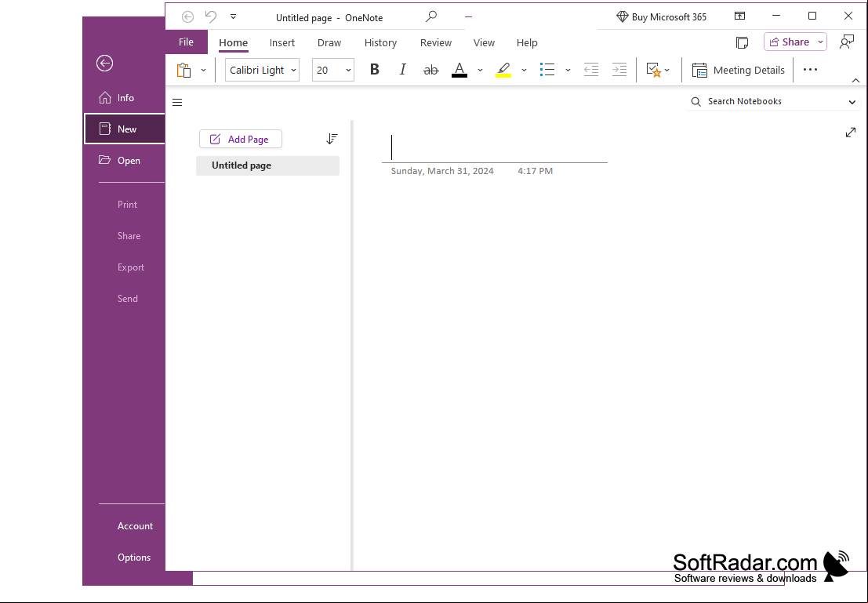Click the search magnifier in the title bar
This screenshot has height=603, width=868.
click(431, 16)
